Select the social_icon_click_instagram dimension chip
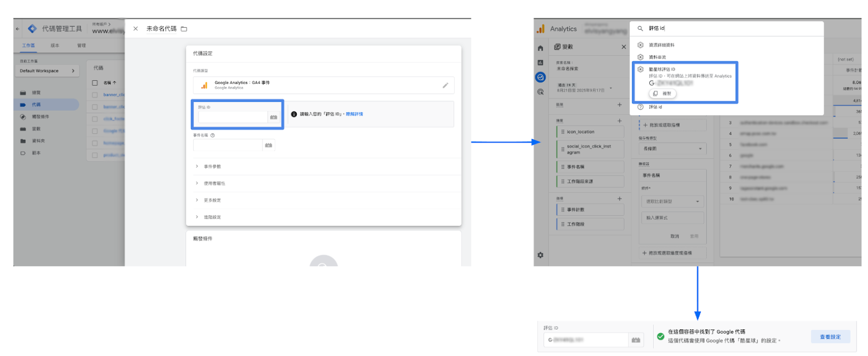This screenshot has height=356, width=868. (x=590, y=149)
